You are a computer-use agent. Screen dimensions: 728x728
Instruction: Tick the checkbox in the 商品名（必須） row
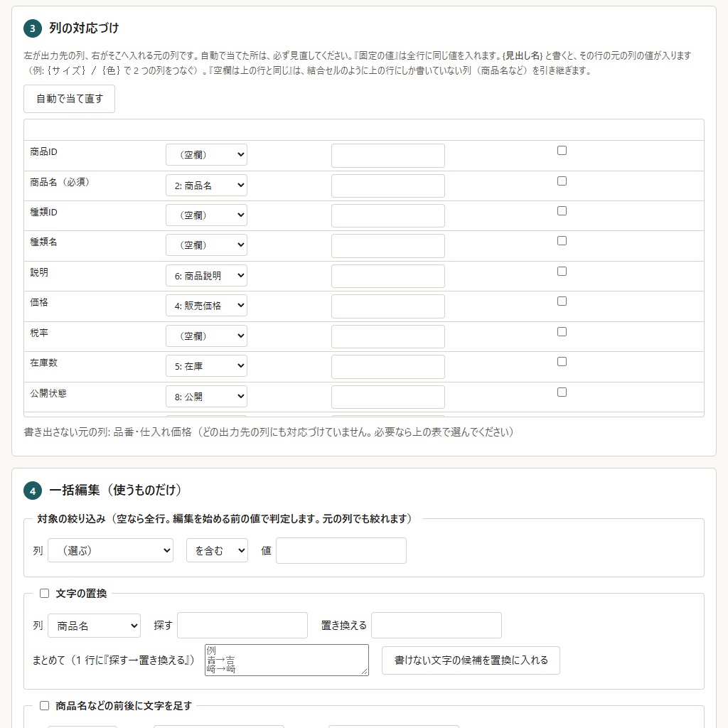(562, 181)
